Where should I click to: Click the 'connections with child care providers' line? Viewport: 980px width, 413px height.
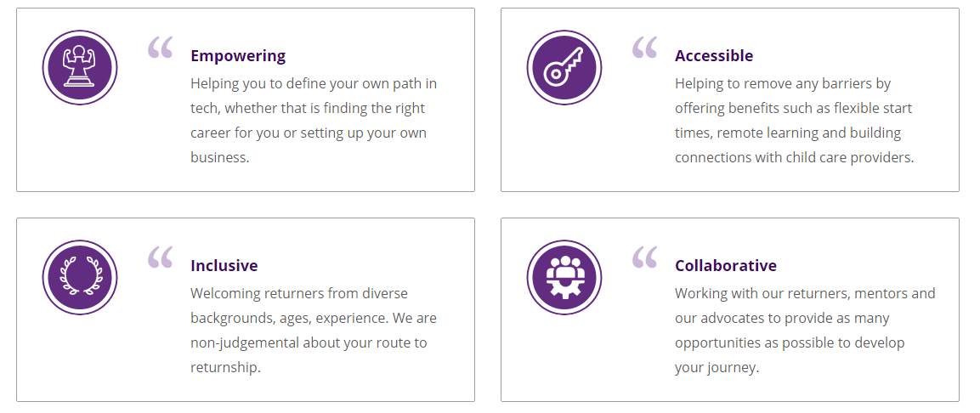pos(795,157)
